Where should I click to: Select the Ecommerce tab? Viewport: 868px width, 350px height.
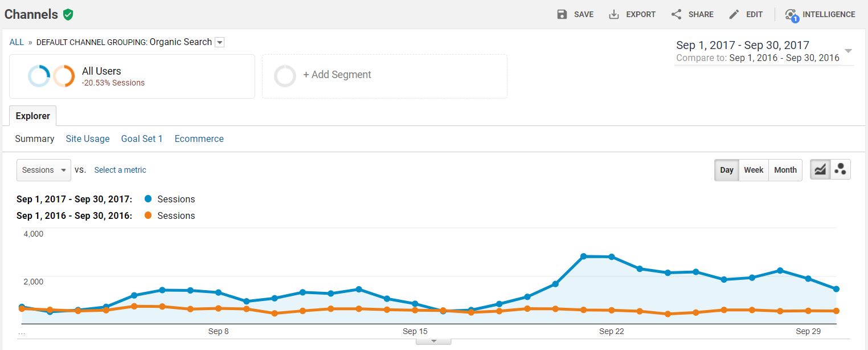(x=199, y=139)
